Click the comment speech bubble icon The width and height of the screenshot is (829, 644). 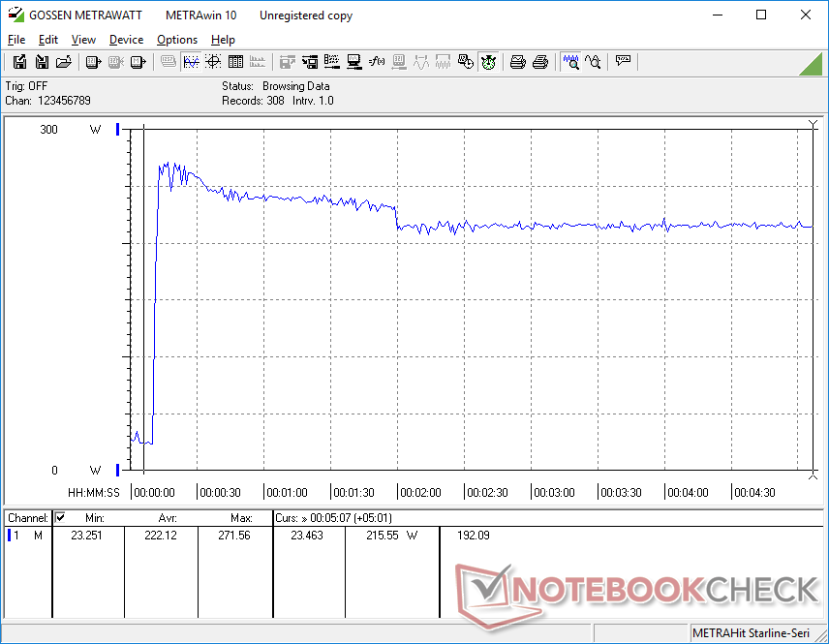[x=623, y=61]
